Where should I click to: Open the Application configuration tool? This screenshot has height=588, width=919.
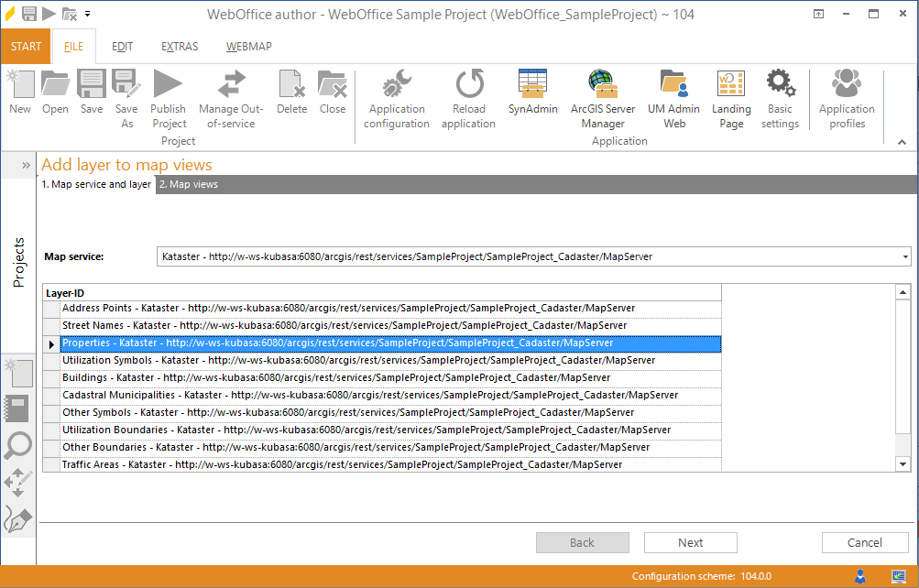click(396, 96)
